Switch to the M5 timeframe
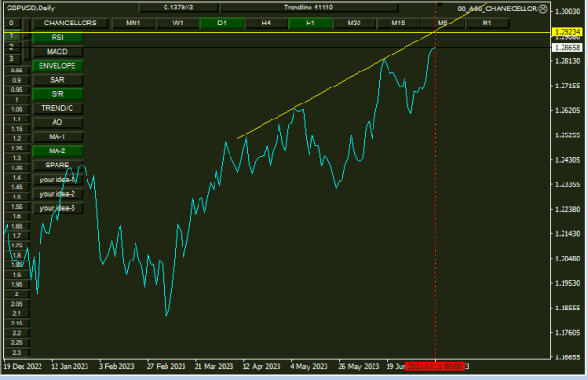The image size is (588, 380). click(x=442, y=24)
